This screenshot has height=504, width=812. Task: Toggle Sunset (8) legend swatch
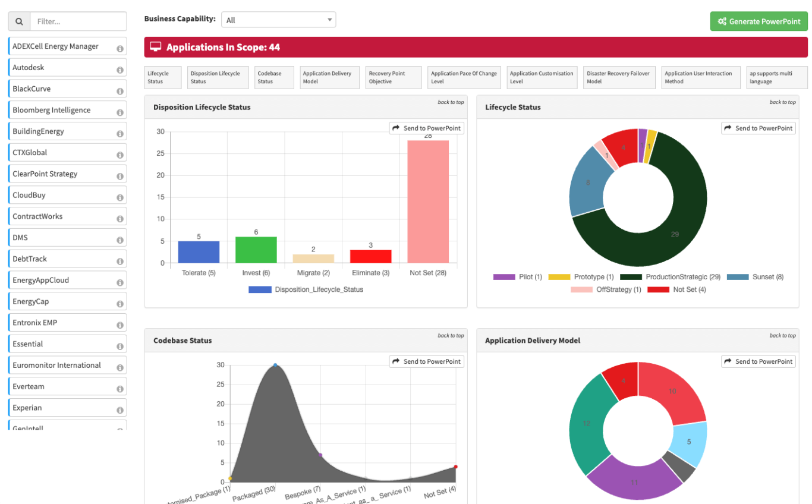(x=739, y=277)
